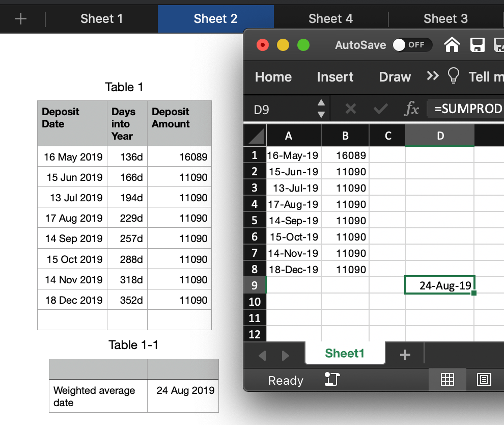Toggle the AutoSave switch
The image size is (504, 425).
(x=412, y=45)
